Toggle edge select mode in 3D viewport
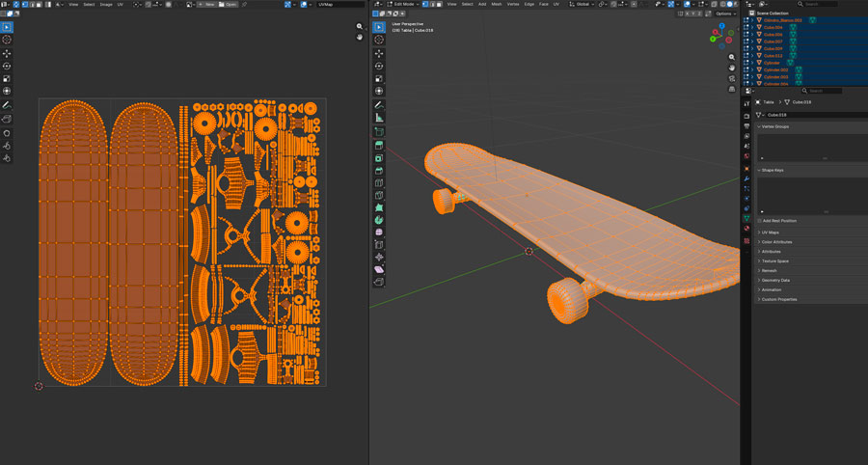Viewport: 868px width, 465px height. [x=432, y=4]
